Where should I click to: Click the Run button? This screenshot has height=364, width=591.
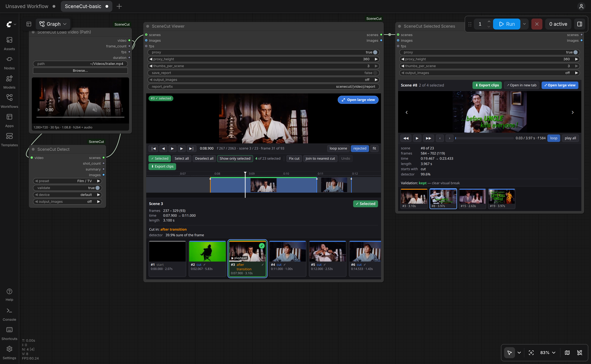click(506, 24)
